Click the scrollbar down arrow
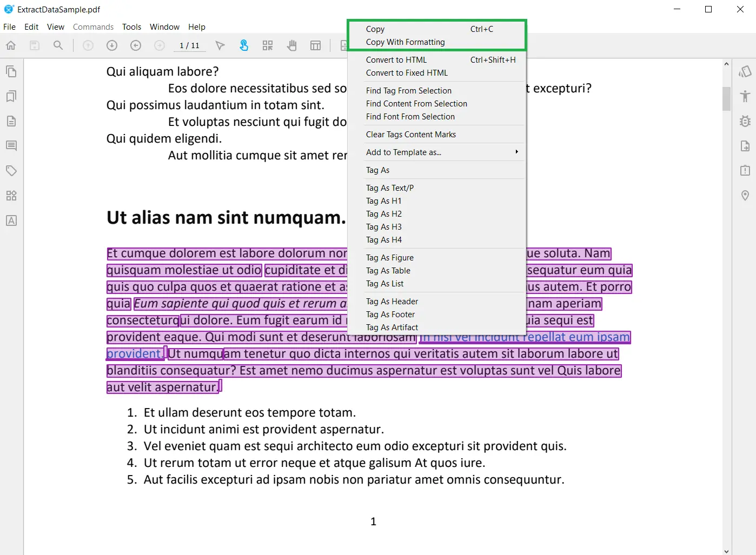756x555 pixels. tap(726, 551)
